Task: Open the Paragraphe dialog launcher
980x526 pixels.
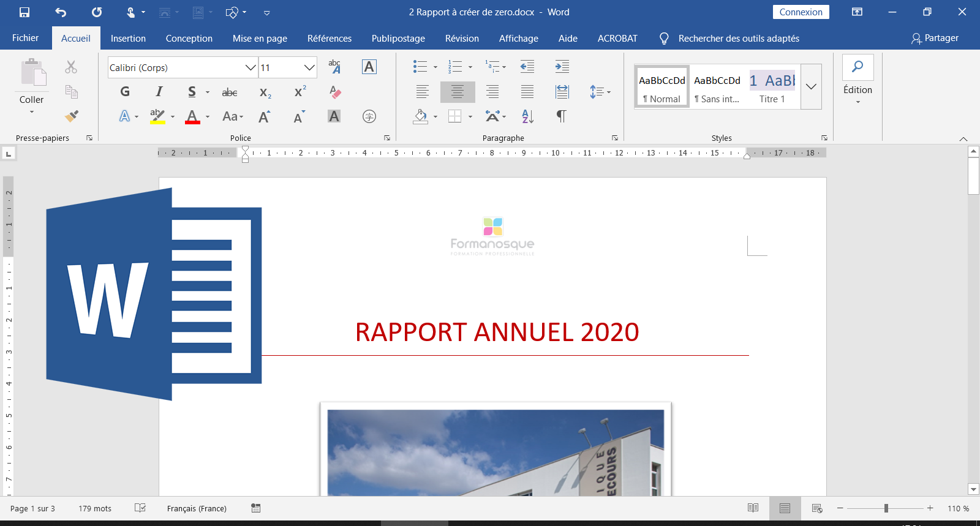Action: [x=615, y=138]
